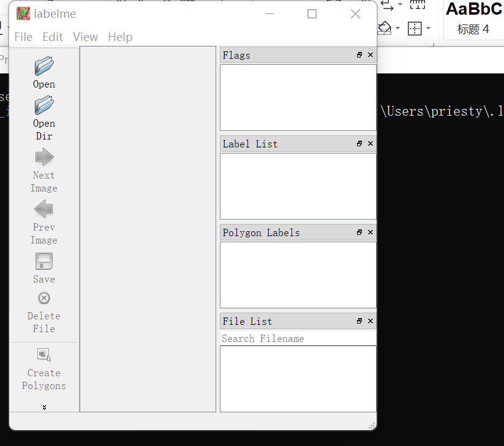Float the Flags panel
This screenshot has width=504, height=446.
(x=359, y=55)
